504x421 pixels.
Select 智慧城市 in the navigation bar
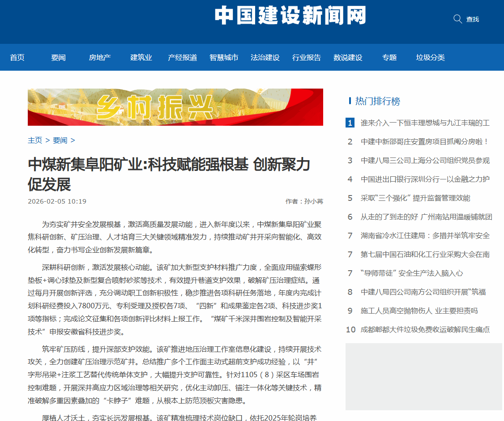[x=224, y=58]
